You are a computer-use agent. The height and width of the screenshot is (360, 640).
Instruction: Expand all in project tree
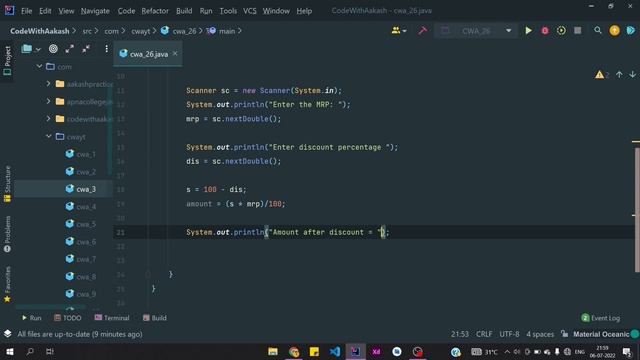[69, 49]
